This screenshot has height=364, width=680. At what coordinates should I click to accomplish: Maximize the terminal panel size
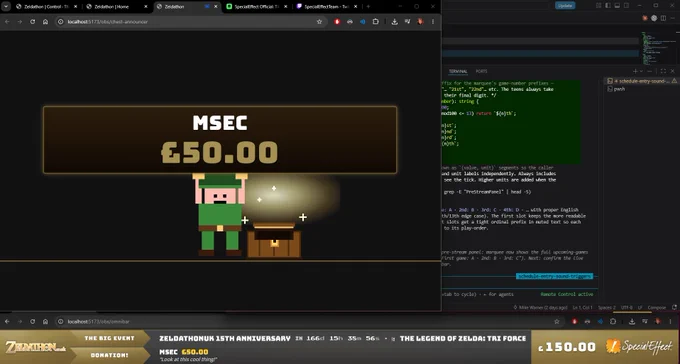[663, 71]
